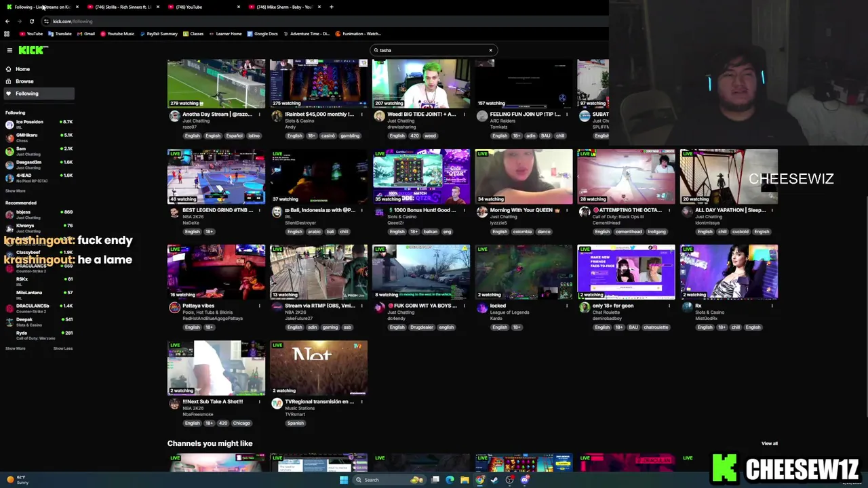This screenshot has height=488, width=868.
Task: Switch to the 'Mike Sherm - Baby' tab
Action: pyautogui.click(x=285, y=7)
